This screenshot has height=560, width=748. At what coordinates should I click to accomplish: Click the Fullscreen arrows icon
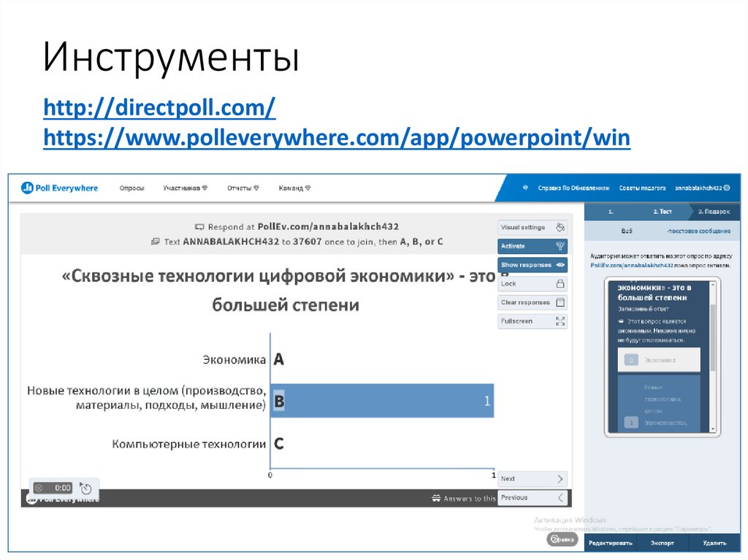pyautogui.click(x=560, y=321)
